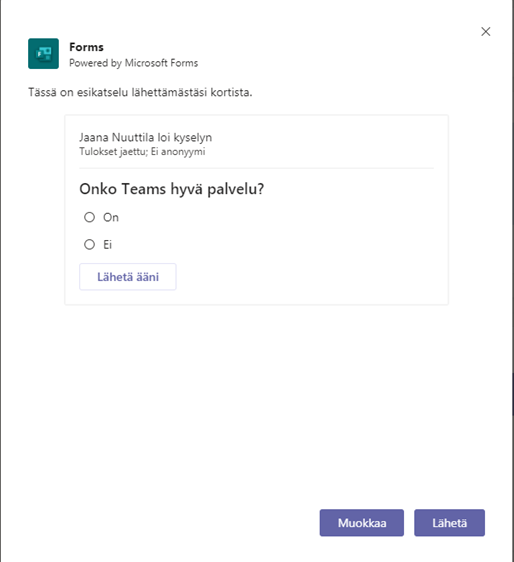Click the "Forms" title text
514x562 pixels.
86,47
